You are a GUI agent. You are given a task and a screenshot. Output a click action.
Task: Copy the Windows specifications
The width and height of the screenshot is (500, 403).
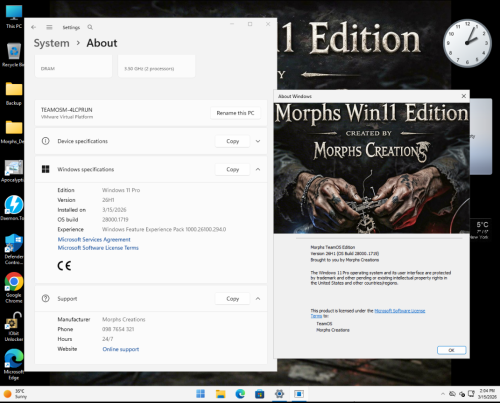point(233,169)
